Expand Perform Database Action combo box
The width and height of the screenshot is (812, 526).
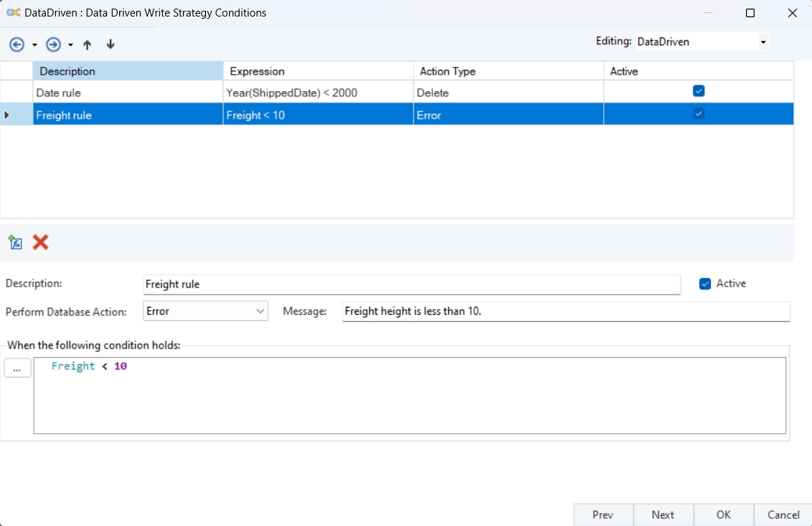click(260, 311)
